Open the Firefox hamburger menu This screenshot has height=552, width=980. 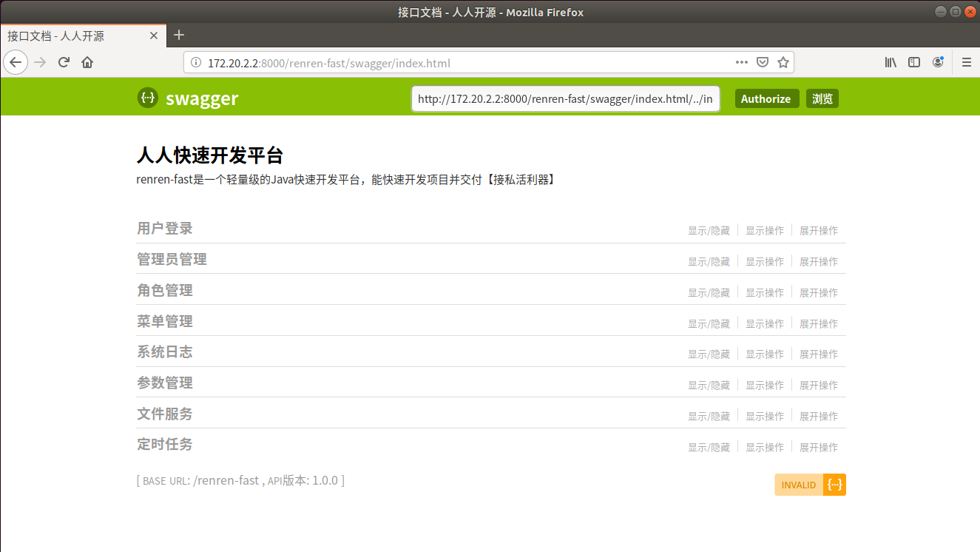[966, 62]
